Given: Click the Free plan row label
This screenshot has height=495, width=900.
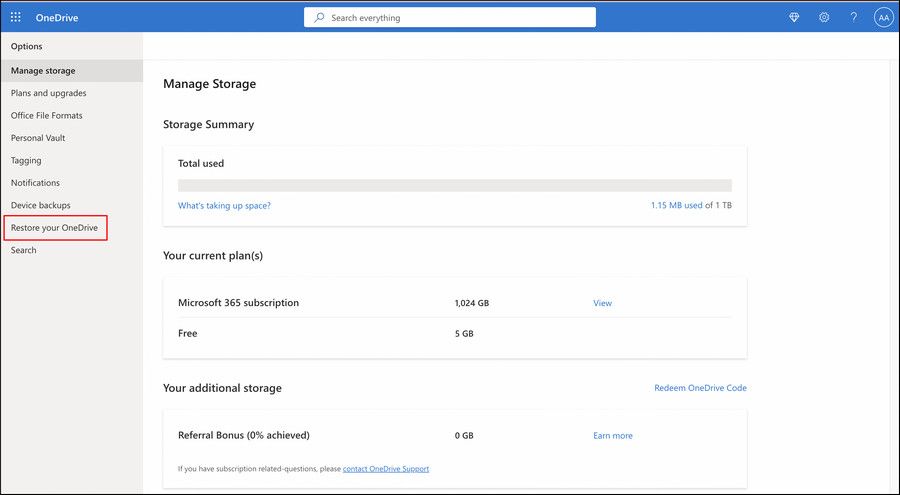Looking at the screenshot, I should [188, 333].
